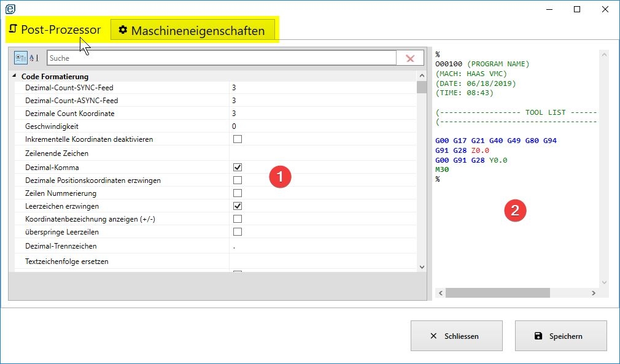Edit the Dezimal-Trennzeichen value field
Image resolution: width=620 pixels, height=364 pixels.
[322, 246]
